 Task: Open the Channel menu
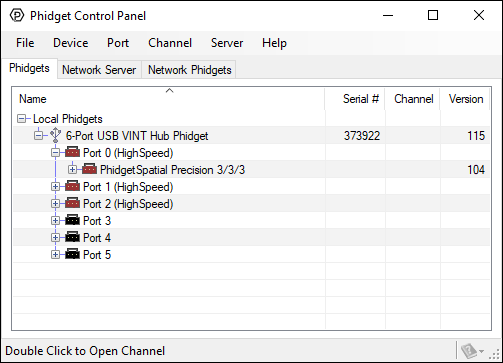170,43
